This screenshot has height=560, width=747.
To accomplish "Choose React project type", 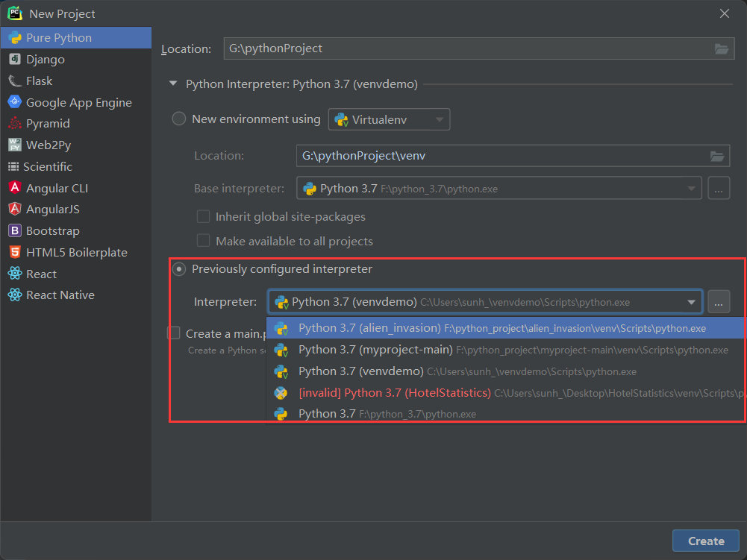I will (76, 274).
